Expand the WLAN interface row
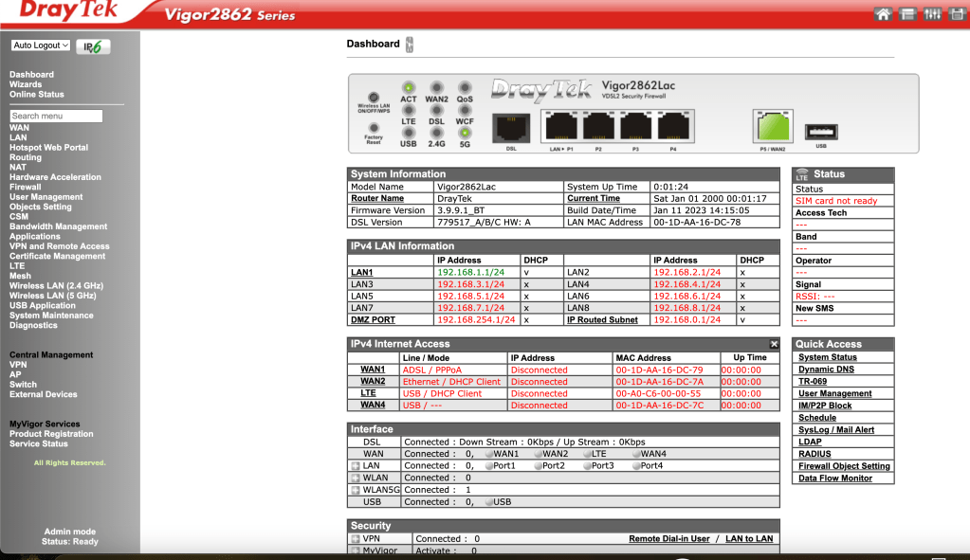This screenshot has height=560, width=970. 356,478
